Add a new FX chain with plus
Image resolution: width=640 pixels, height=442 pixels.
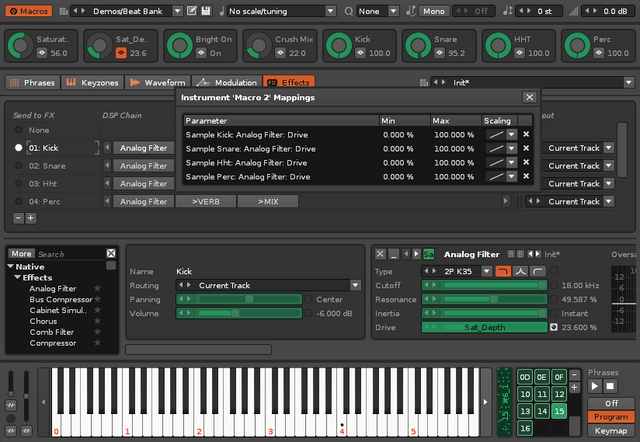point(31,217)
